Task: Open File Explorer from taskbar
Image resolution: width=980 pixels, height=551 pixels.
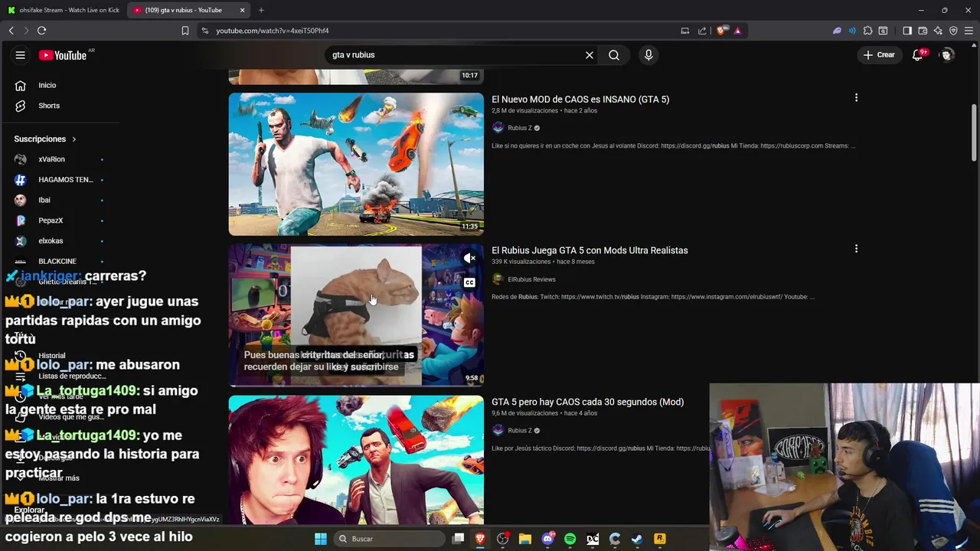Action: [x=525, y=539]
